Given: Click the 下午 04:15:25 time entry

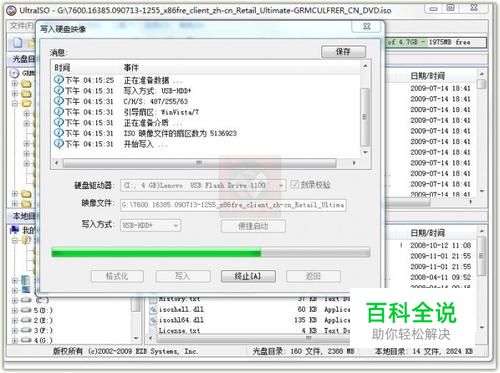Looking at the screenshot, I should click(x=89, y=80).
